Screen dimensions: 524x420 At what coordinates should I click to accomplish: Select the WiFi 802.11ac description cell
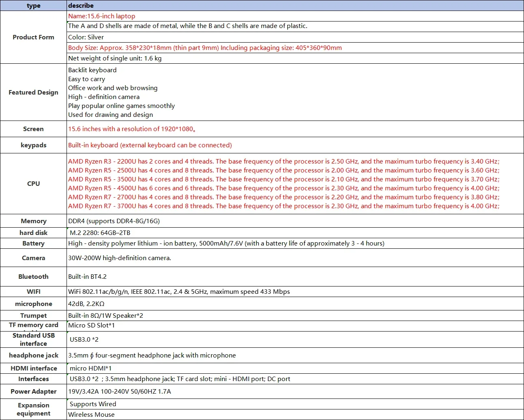tap(295, 292)
